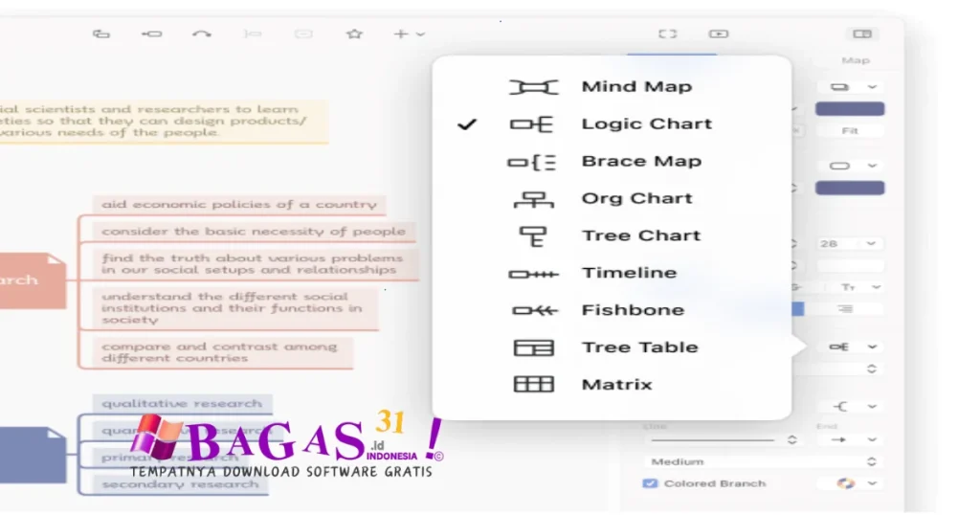This screenshot has height=515, width=980.
Task: Choose the Matrix structure
Action: point(612,385)
